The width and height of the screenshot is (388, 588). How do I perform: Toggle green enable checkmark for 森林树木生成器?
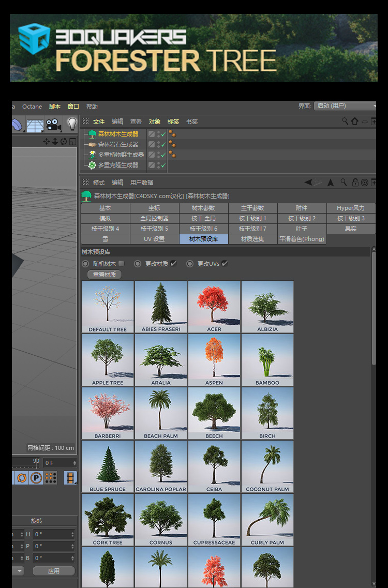(x=163, y=134)
